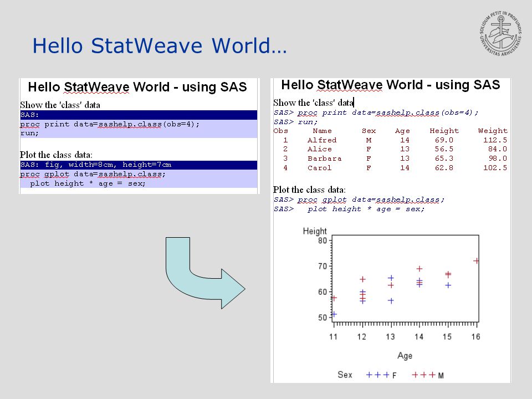Click the 'Obs' column header

click(281, 131)
